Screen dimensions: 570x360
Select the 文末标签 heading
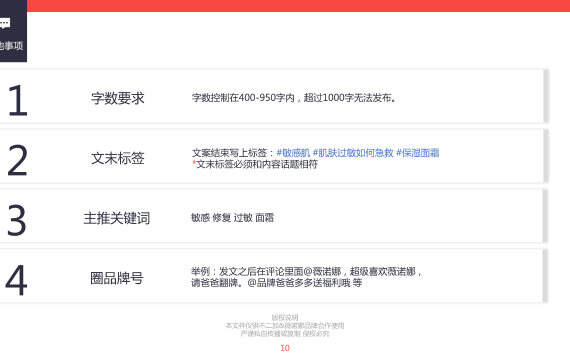pyautogui.click(x=117, y=158)
